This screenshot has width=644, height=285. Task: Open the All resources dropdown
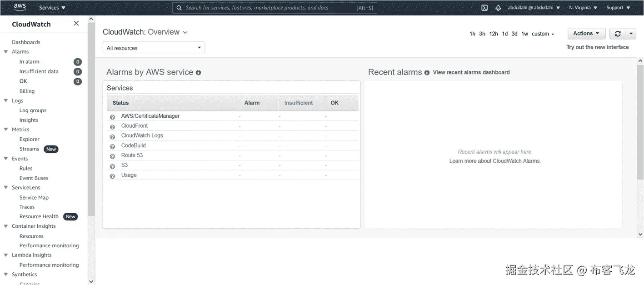154,48
